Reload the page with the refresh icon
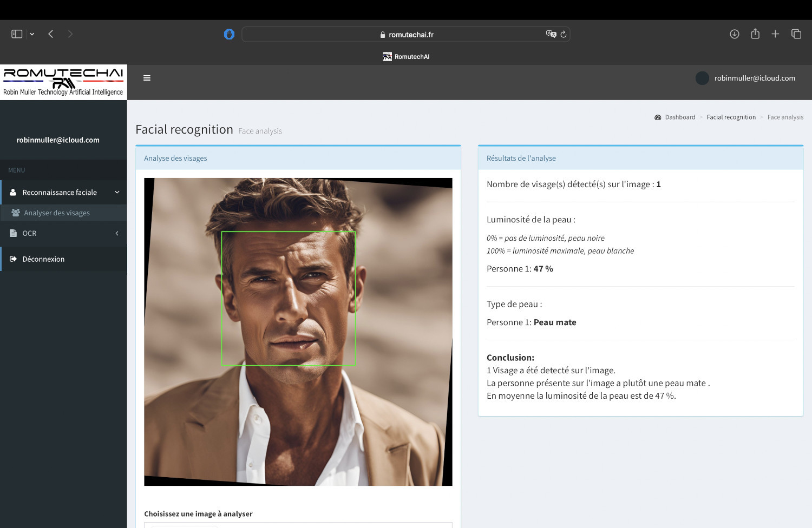Image resolution: width=812 pixels, height=528 pixels. coord(564,34)
